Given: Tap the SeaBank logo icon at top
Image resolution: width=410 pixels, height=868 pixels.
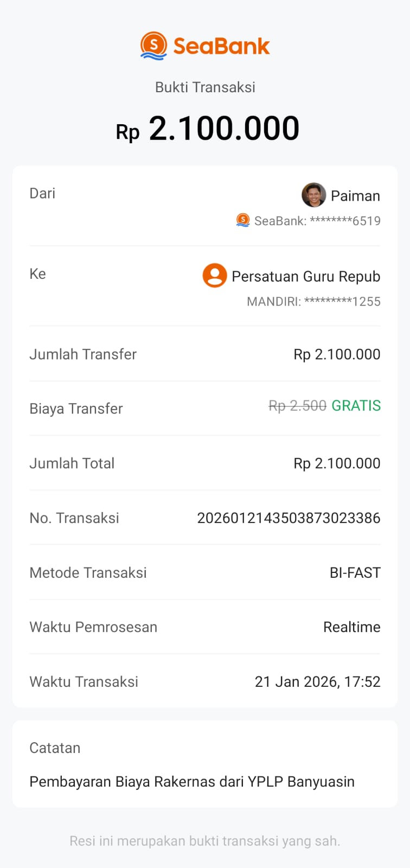Looking at the screenshot, I should click(x=153, y=46).
